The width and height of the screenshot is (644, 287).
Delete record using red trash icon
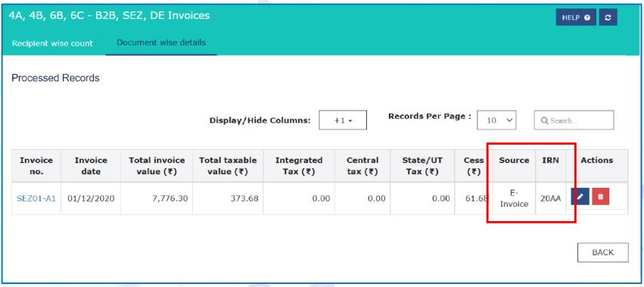(x=600, y=197)
